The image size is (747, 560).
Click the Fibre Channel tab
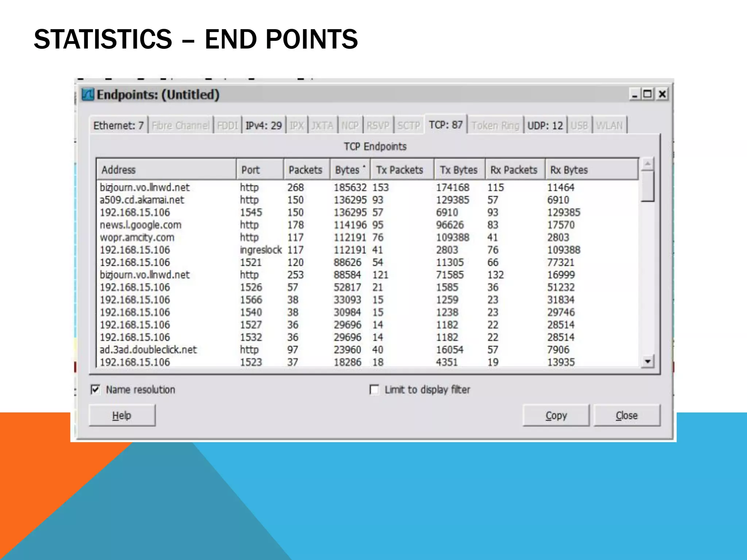click(181, 125)
